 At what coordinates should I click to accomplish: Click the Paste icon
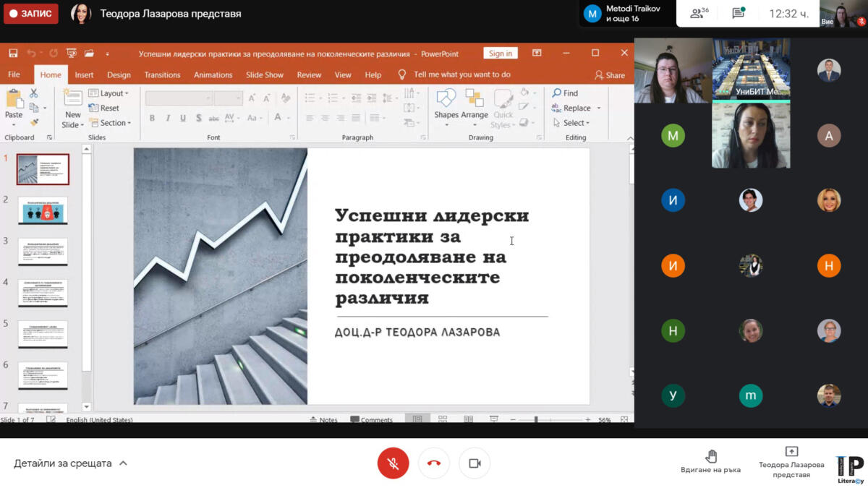[x=14, y=99]
